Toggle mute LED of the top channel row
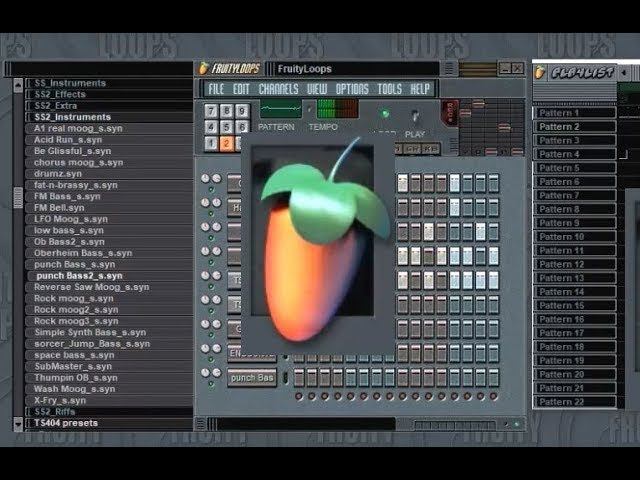640x480 pixels. 211,190
